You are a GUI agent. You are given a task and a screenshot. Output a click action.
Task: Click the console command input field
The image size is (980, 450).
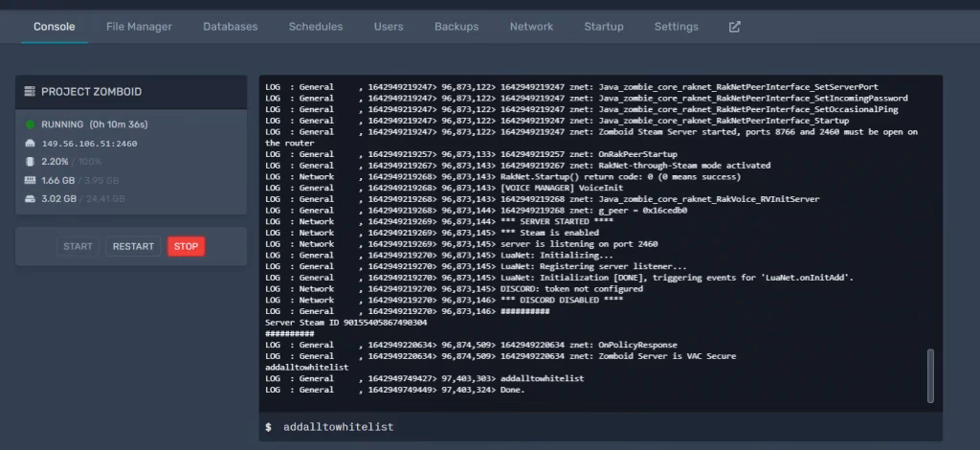(601, 427)
